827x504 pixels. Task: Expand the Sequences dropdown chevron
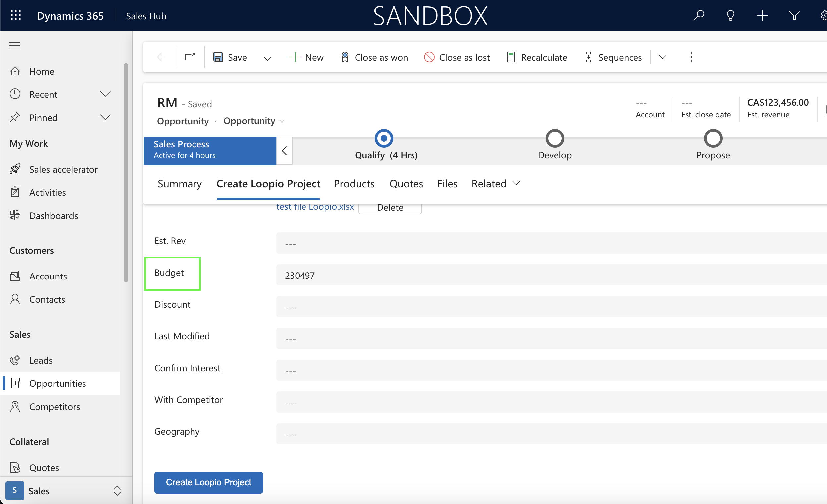point(663,57)
